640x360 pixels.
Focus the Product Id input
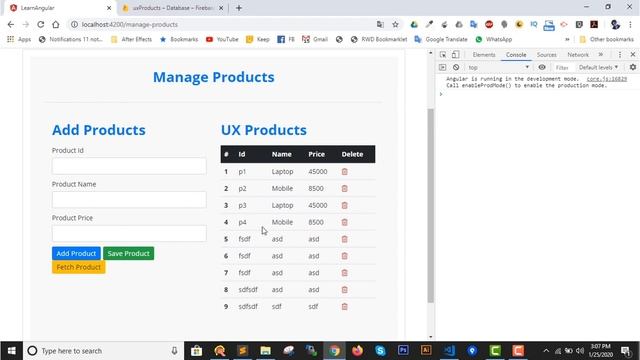coord(129,166)
